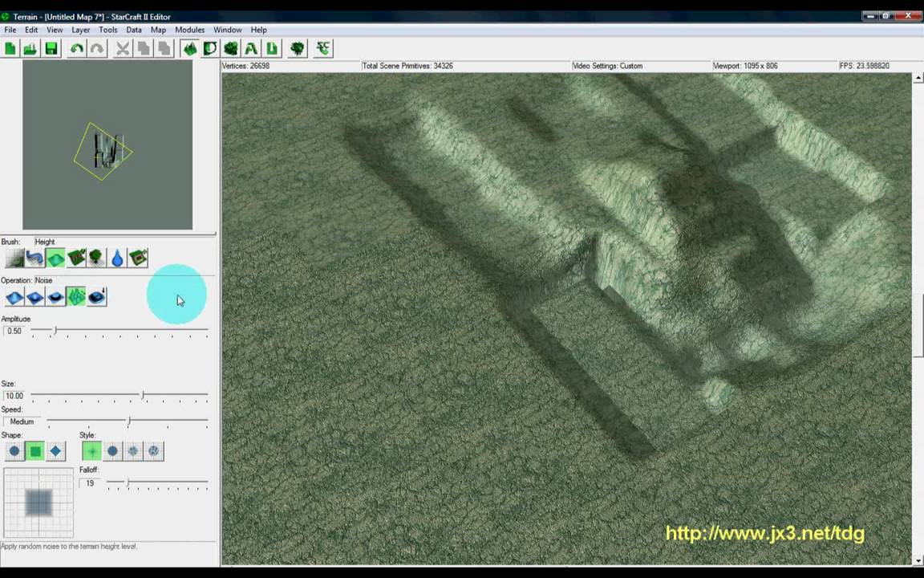Set brush shape to diamond

click(55, 451)
